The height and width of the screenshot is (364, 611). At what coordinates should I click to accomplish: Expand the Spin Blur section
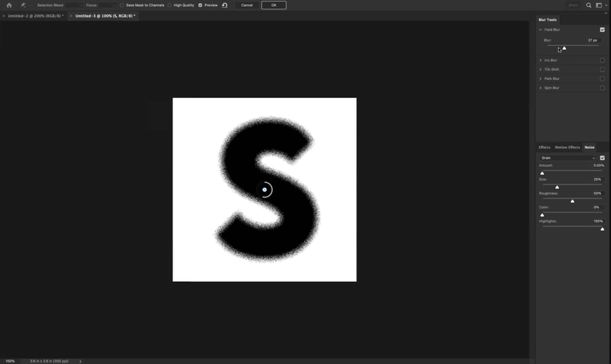(x=540, y=88)
